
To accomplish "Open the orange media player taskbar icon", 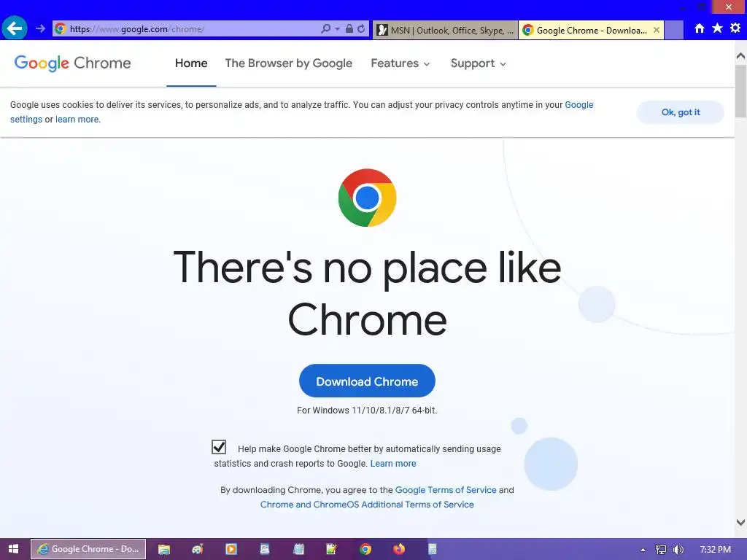I will coord(231,549).
